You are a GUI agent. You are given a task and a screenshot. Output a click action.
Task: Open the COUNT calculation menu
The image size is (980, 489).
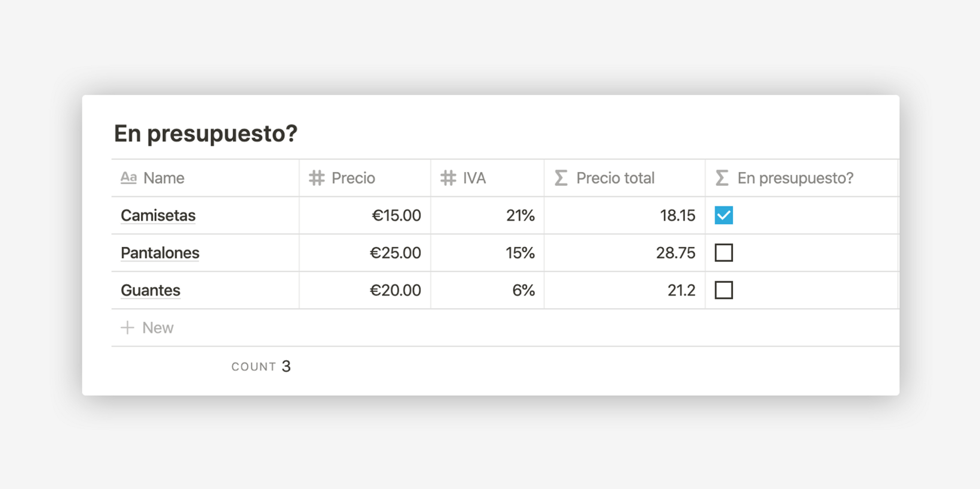coord(261,366)
